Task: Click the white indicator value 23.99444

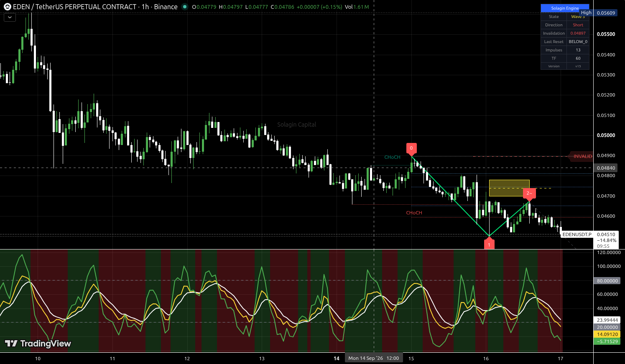Action: pyautogui.click(x=607, y=320)
